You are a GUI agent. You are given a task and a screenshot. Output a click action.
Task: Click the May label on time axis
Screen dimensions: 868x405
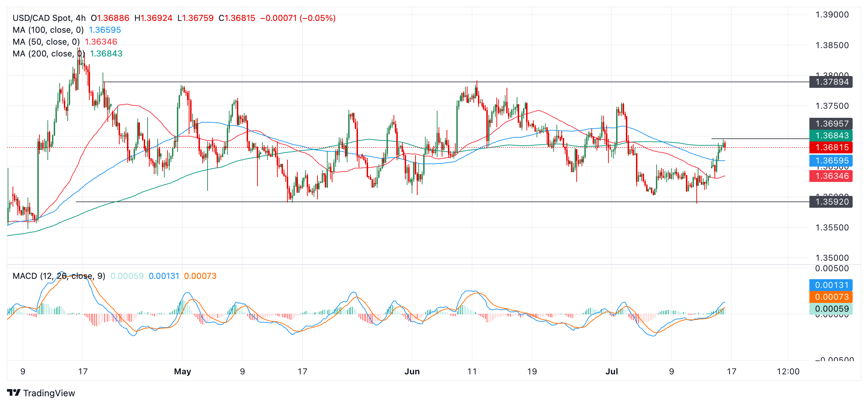182,372
